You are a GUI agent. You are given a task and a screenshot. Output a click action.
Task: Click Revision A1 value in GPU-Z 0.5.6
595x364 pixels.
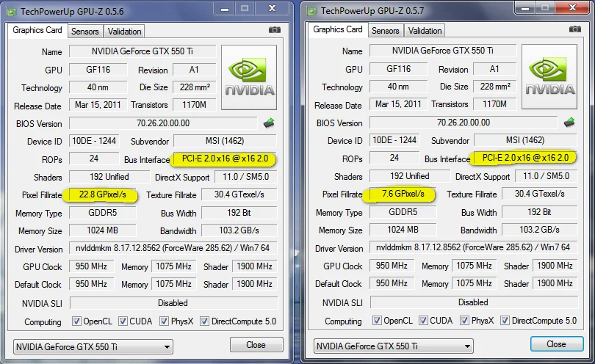tap(194, 70)
